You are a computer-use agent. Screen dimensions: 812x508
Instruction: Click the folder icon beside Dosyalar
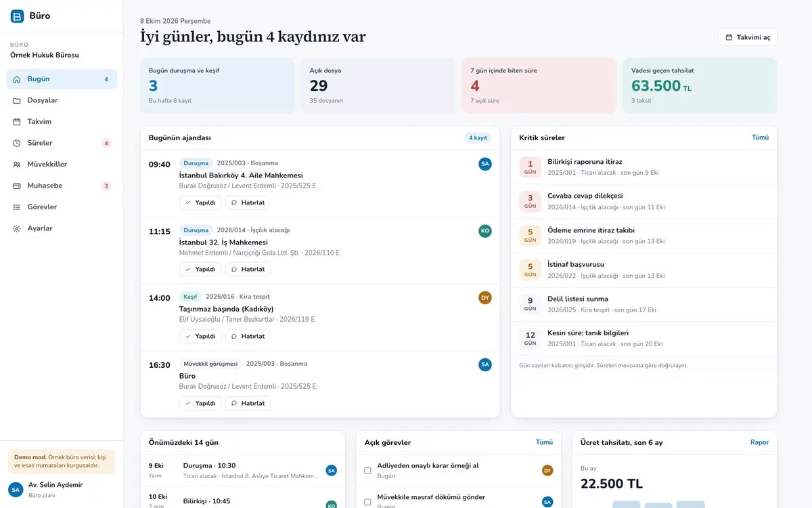pos(17,100)
